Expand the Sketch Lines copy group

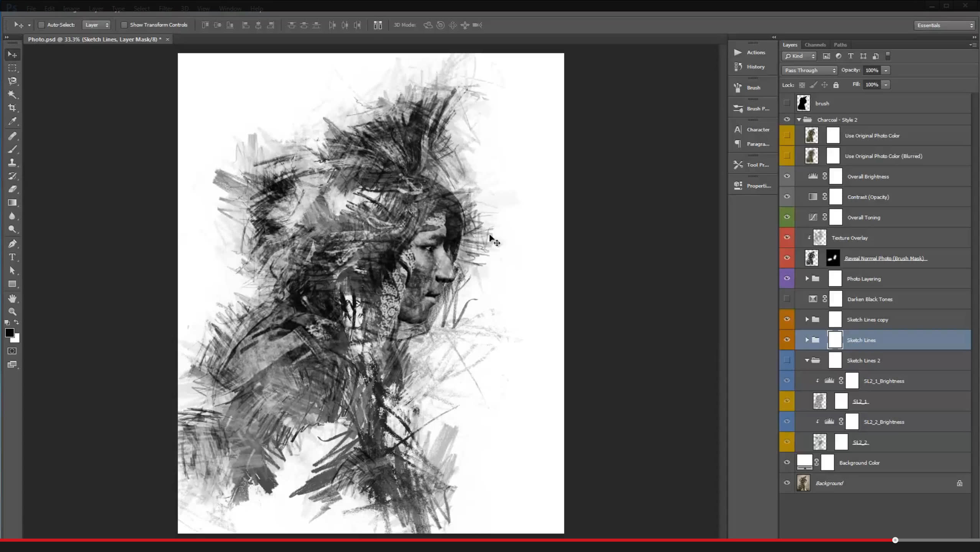807,319
